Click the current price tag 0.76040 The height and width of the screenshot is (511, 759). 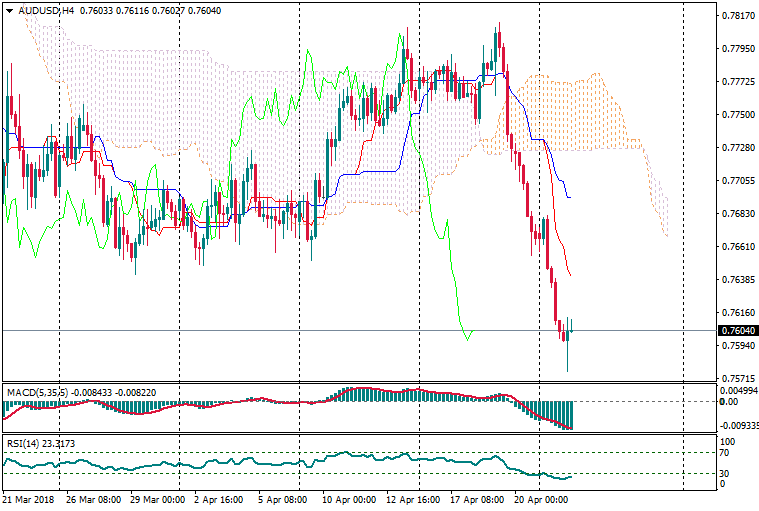pyautogui.click(x=737, y=330)
